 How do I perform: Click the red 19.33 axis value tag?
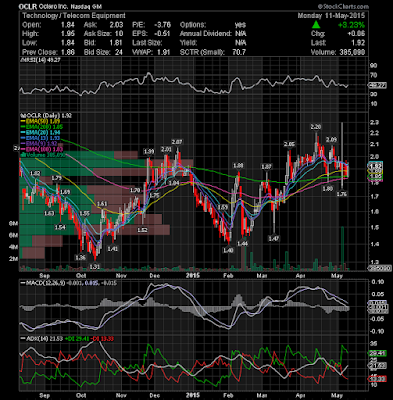377,379
